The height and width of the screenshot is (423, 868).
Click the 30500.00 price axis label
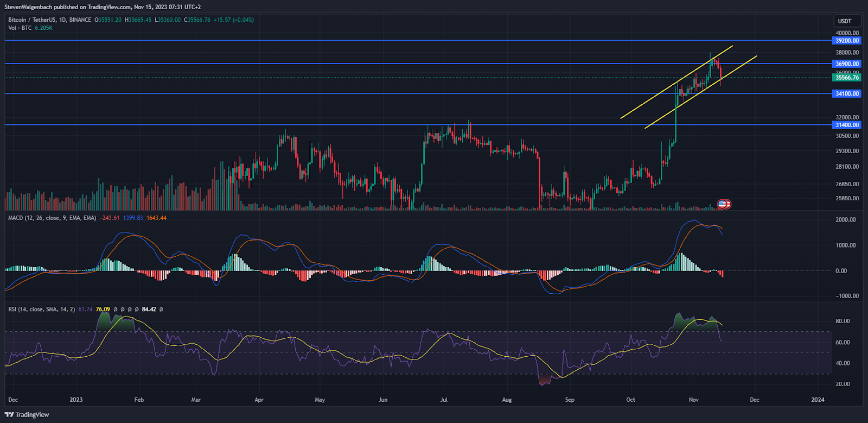(847, 136)
